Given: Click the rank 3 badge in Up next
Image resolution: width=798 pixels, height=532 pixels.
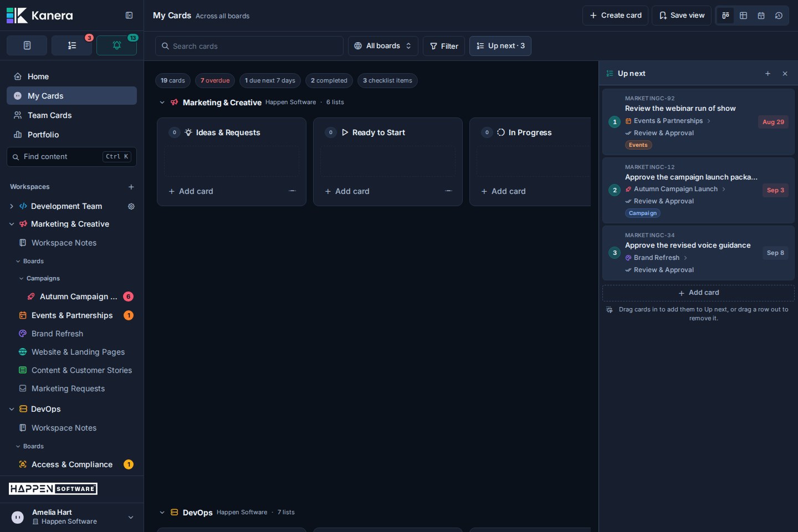Looking at the screenshot, I should (615, 253).
